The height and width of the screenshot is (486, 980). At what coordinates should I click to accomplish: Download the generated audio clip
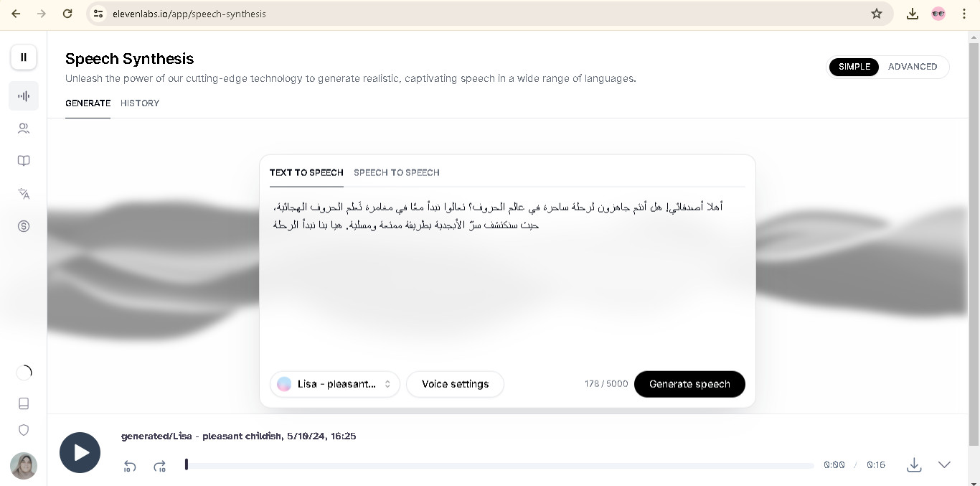[914, 464]
